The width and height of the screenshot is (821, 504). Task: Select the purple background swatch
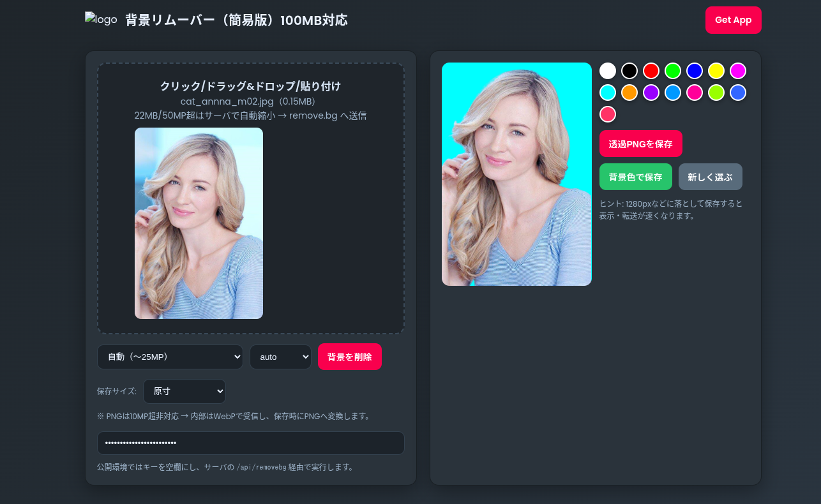point(651,93)
